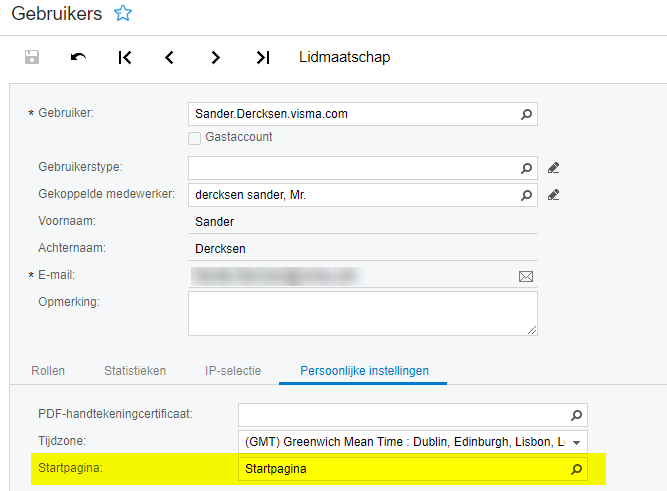
Task: Switch to the Rollen tab
Action: 48,371
